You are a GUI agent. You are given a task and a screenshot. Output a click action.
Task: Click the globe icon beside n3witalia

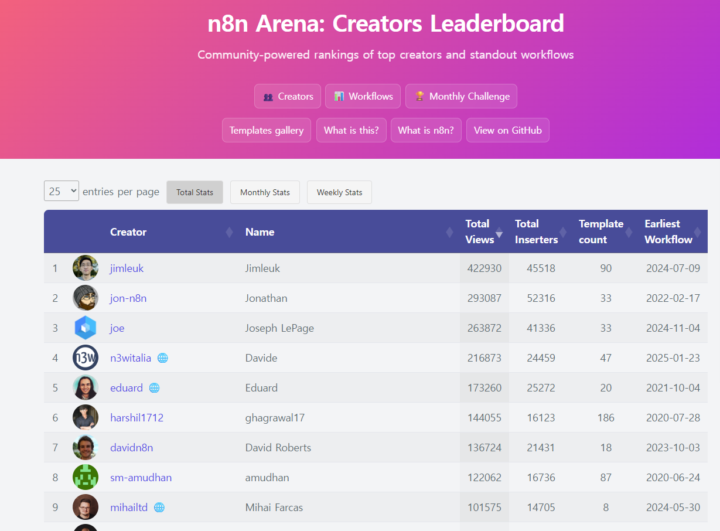(163, 358)
